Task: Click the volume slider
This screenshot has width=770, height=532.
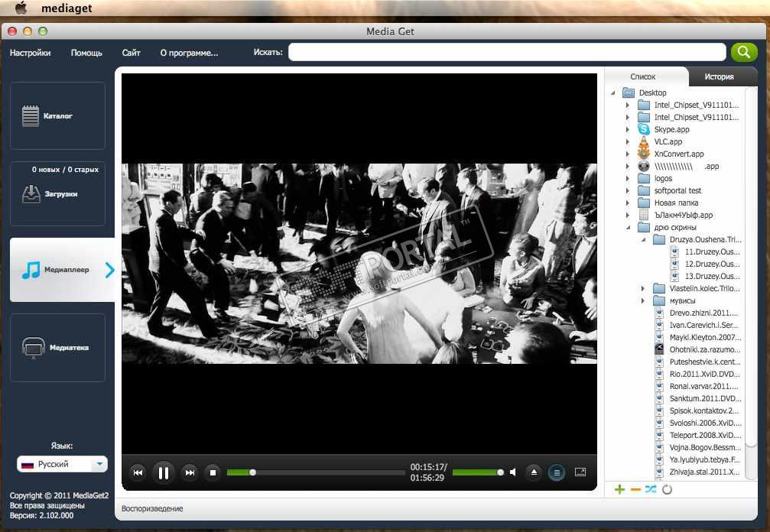Action: (478, 472)
